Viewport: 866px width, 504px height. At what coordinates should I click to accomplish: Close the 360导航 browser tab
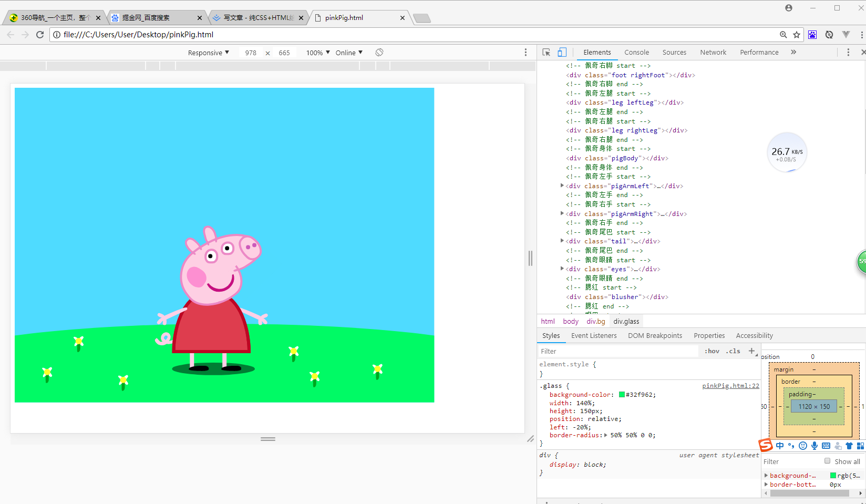98,18
